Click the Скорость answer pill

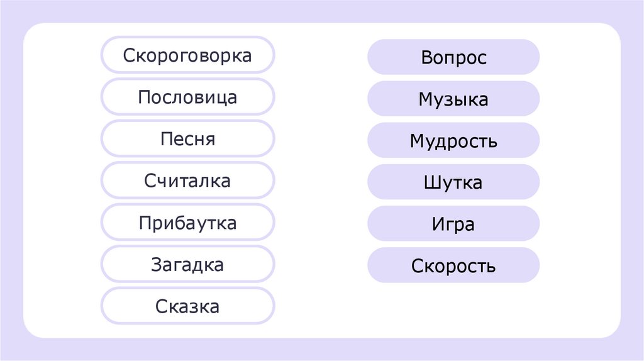point(453,265)
